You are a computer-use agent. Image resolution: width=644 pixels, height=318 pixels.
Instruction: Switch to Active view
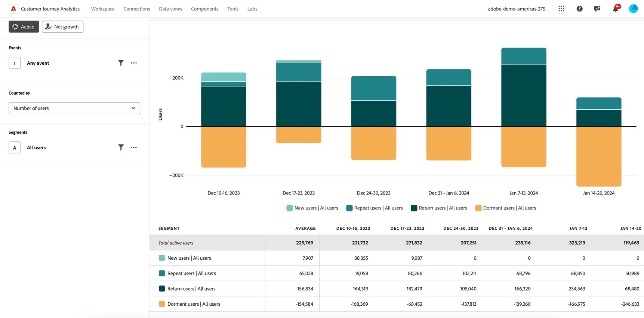click(x=24, y=27)
